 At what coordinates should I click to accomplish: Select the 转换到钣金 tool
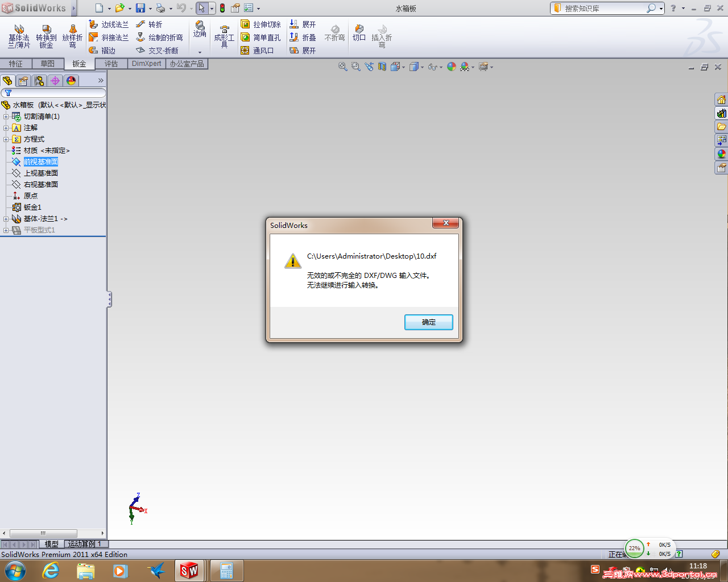[46, 36]
